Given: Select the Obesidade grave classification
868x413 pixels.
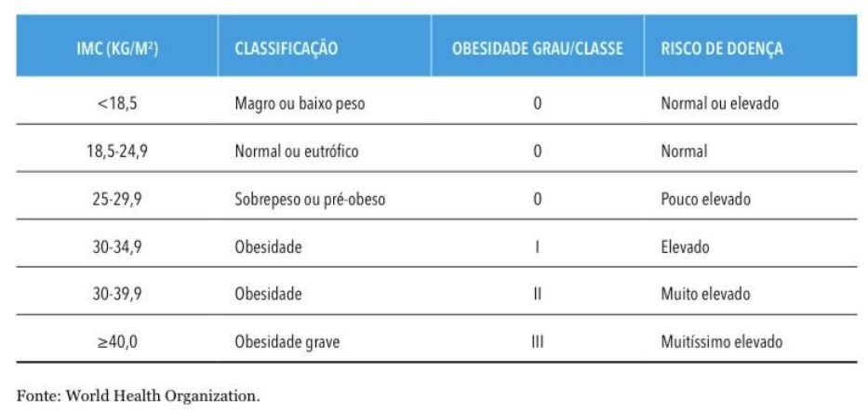Looking at the screenshot, I should [x=287, y=342].
